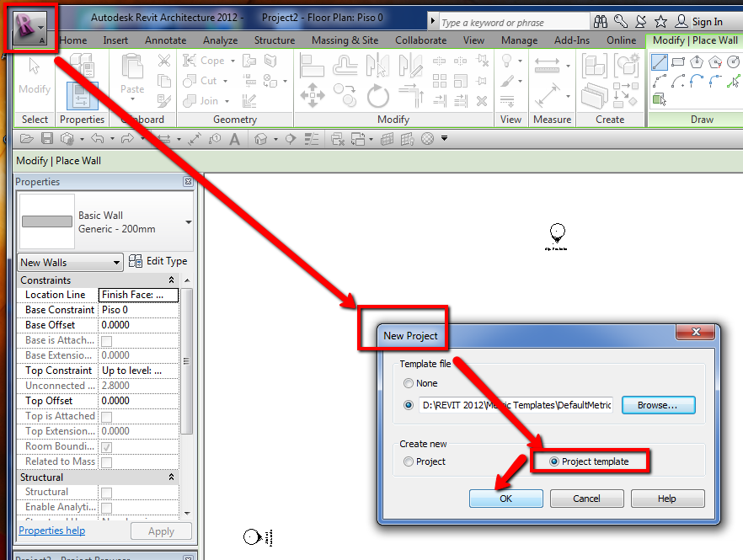The image size is (743, 560).
Task: Select the Rotate tool in Modify panel
Action: coord(377,96)
